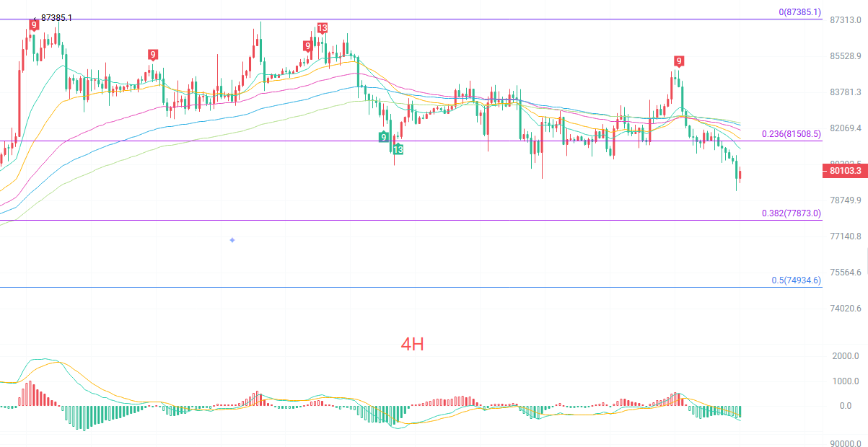Click the black 87385.1 high price annotation
Image resolution: width=868 pixels, height=447 pixels.
point(56,17)
